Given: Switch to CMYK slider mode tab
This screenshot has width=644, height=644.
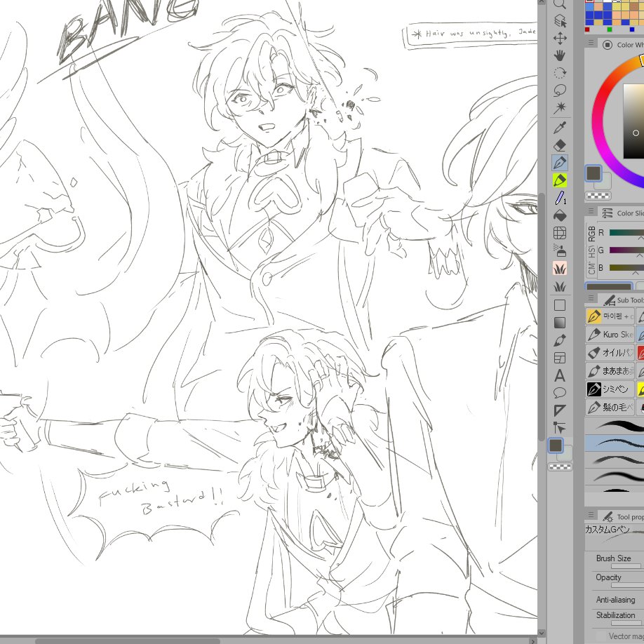Looking at the screenshot, I should click(591, 267).
